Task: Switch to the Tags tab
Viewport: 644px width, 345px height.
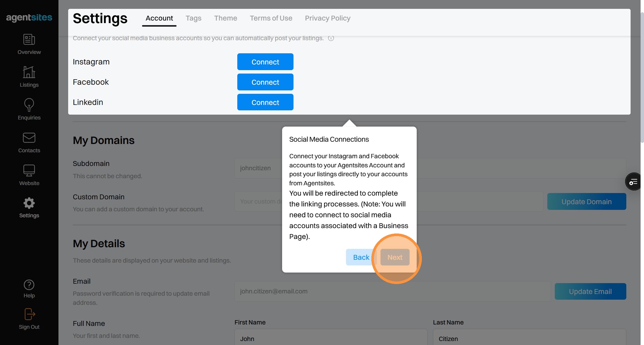Action: [193, 18]
